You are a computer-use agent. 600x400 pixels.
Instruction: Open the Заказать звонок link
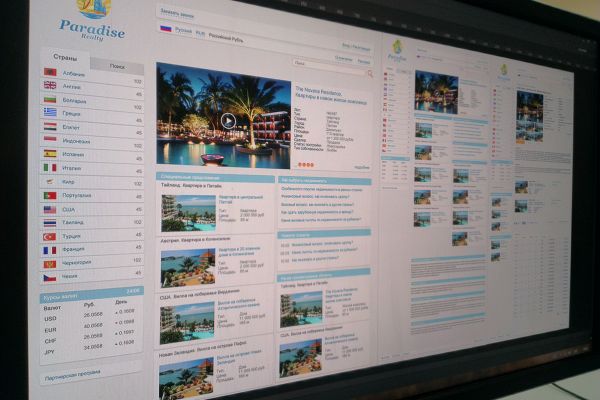177,14
